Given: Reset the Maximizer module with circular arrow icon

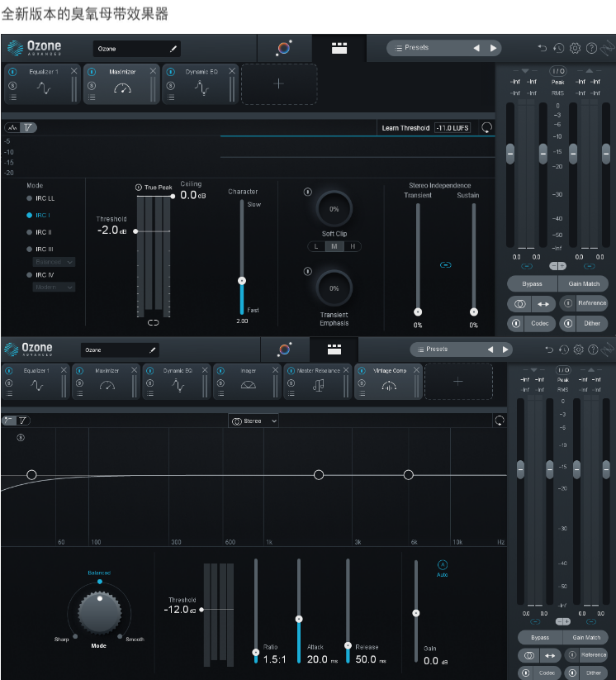Looking at the screenshot, I should coord(487,127).
